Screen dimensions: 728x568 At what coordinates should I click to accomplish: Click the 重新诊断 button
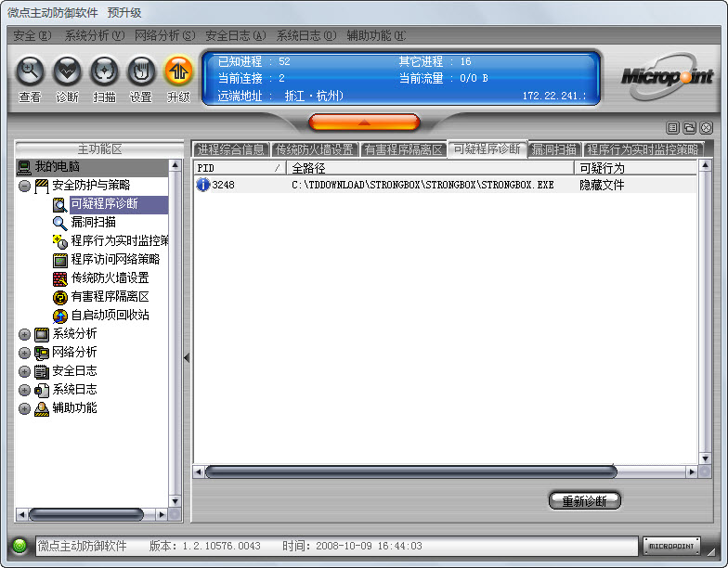pyautogui.click(x=585, y=501)
